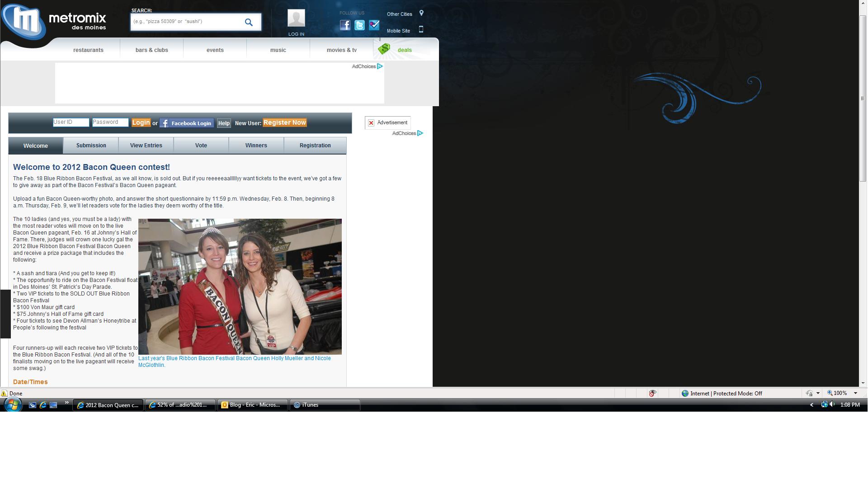The width and height of the screenshot is (868, 488).
Task: Show hidden system tray icons
Action: click(811, 405)
